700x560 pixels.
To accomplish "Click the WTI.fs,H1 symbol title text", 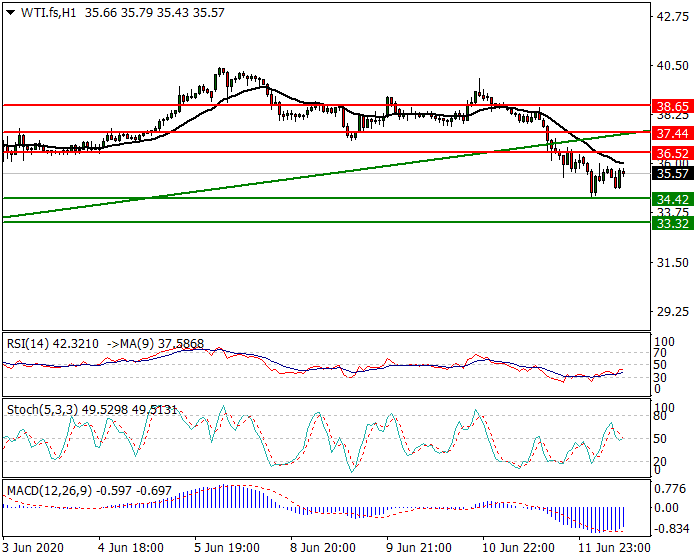I will coord(49,13).
